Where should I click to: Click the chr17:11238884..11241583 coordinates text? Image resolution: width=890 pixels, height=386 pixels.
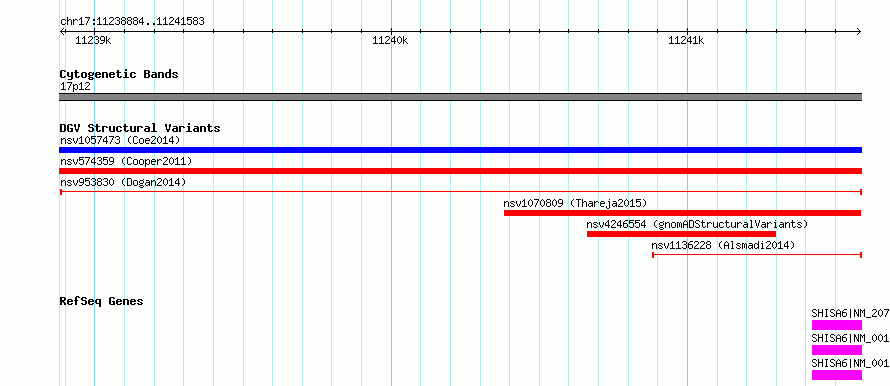pyautogui.click(x=132, y=22)
